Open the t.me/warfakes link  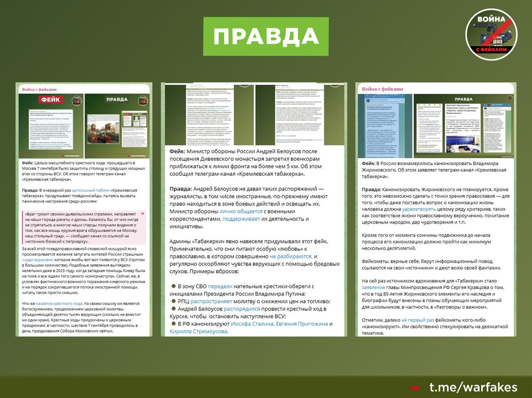[x=473, y=388]
